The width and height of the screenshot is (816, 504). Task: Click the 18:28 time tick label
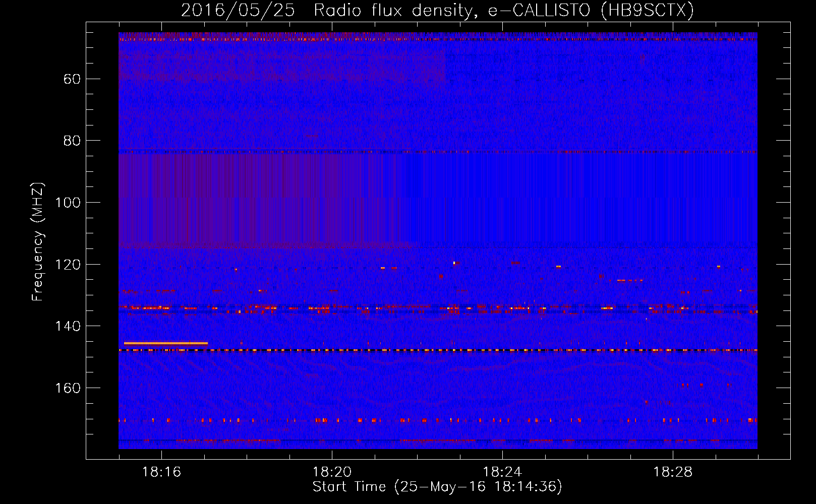click(673, 472)
